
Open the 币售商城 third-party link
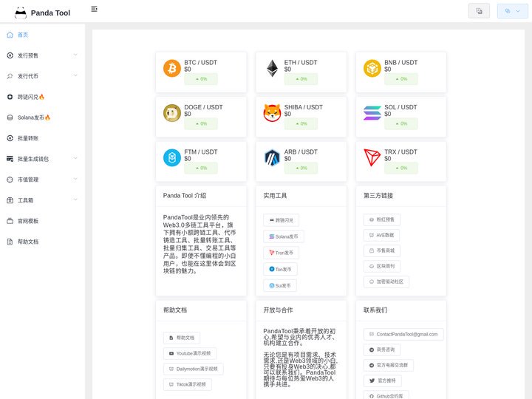click(x=382, y=250)
